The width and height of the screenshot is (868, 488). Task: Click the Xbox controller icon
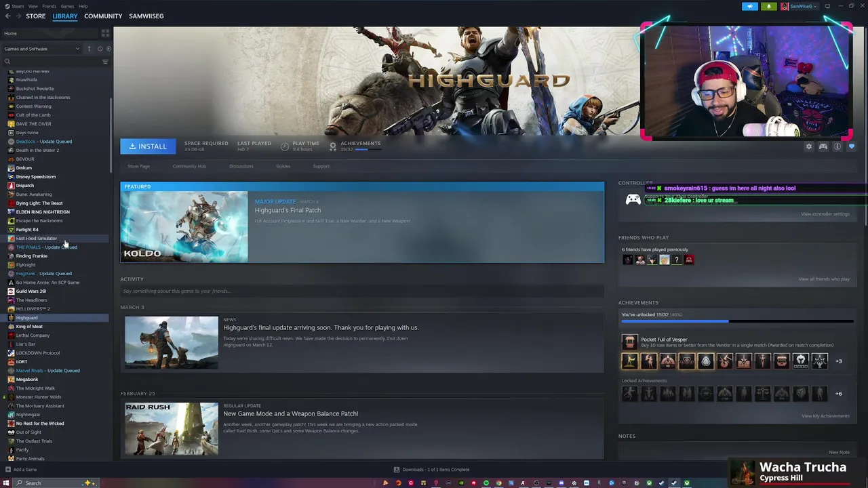tap(633, 199)
